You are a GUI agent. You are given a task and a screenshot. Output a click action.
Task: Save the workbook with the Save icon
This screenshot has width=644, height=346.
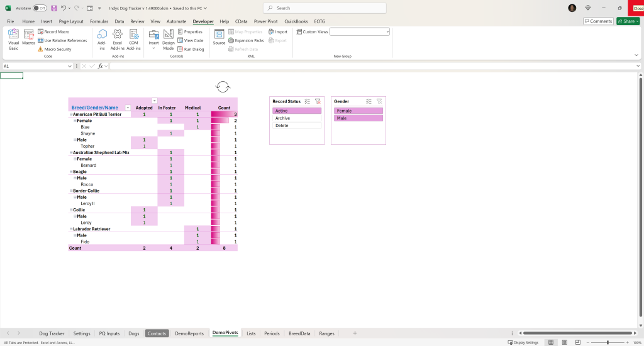[54, 8]
